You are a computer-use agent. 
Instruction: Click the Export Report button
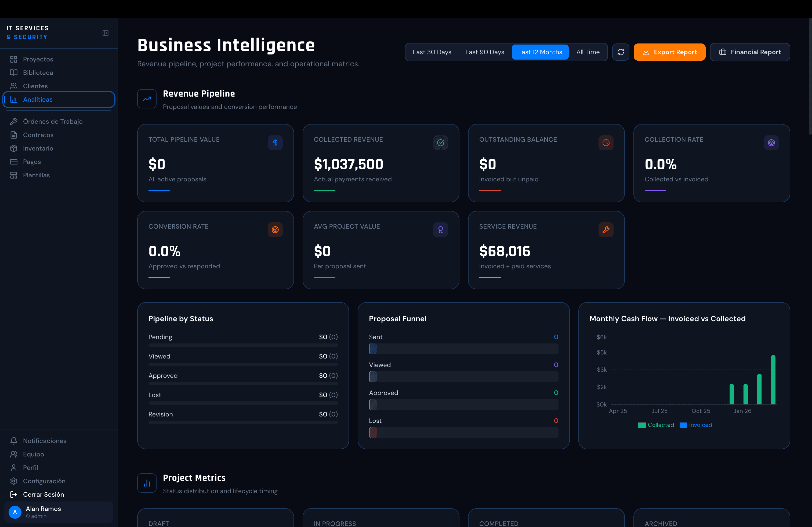click(x=669, y=52)
